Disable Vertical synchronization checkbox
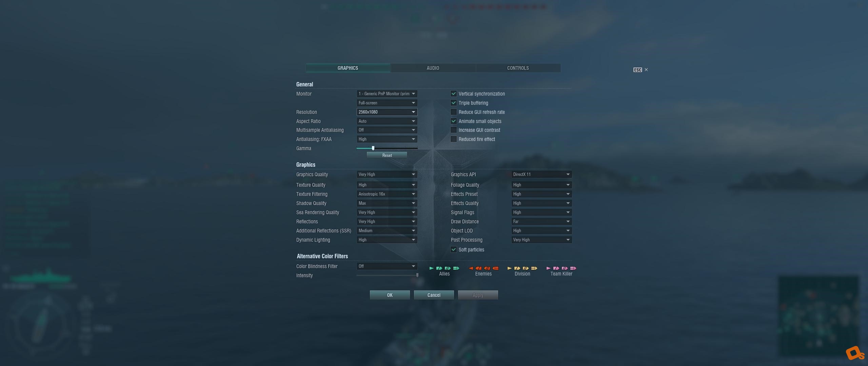Screen dimensions: 868x366 point(454,94)
